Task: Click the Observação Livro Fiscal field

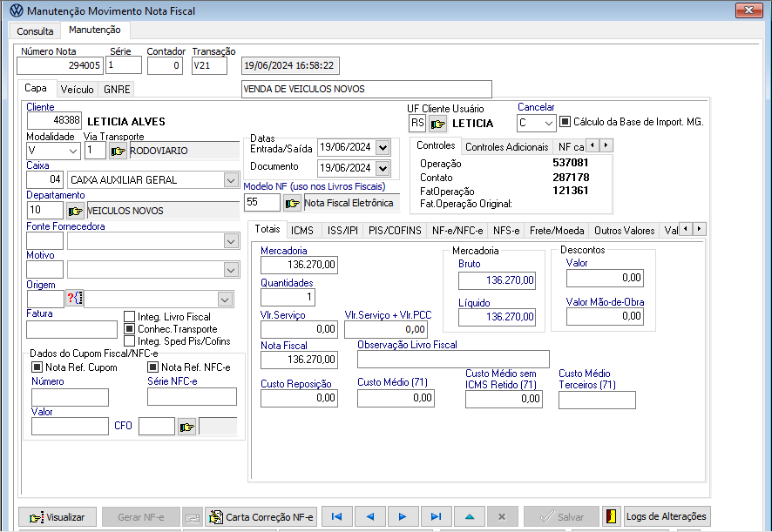Action: [453, 360]
